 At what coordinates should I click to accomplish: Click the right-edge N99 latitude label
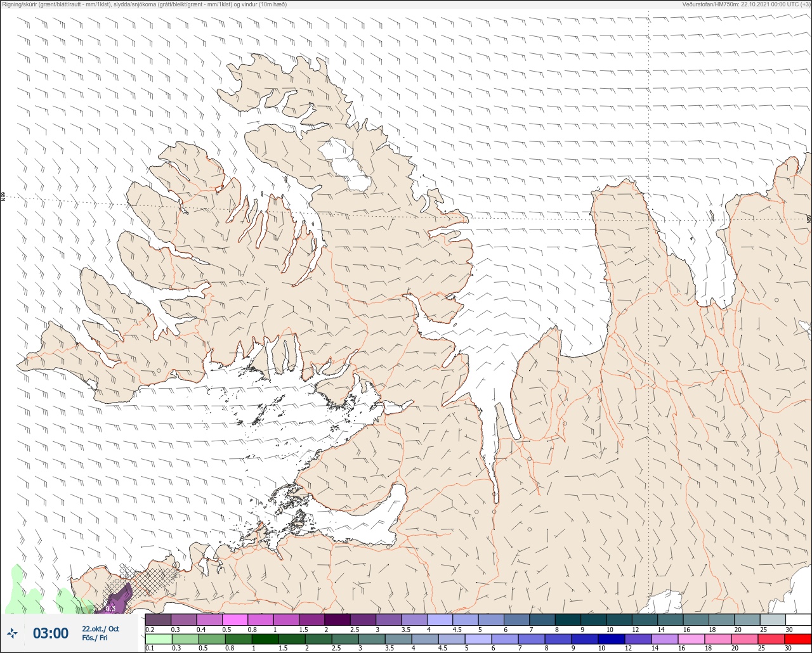pos(809,219)
